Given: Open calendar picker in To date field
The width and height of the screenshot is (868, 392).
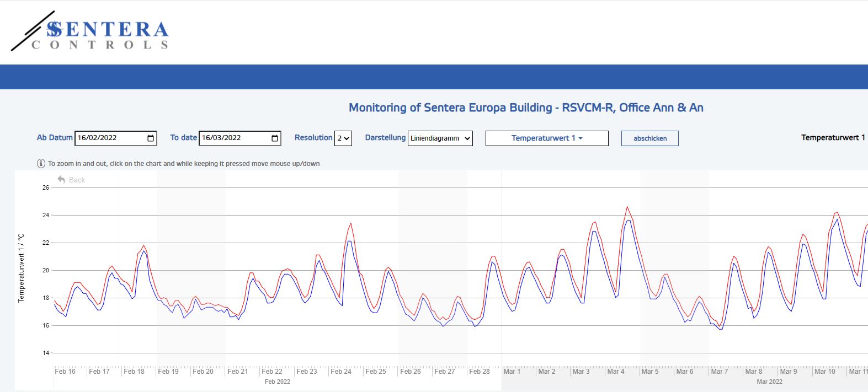Looking at the screenshot, I should [275, 138].
